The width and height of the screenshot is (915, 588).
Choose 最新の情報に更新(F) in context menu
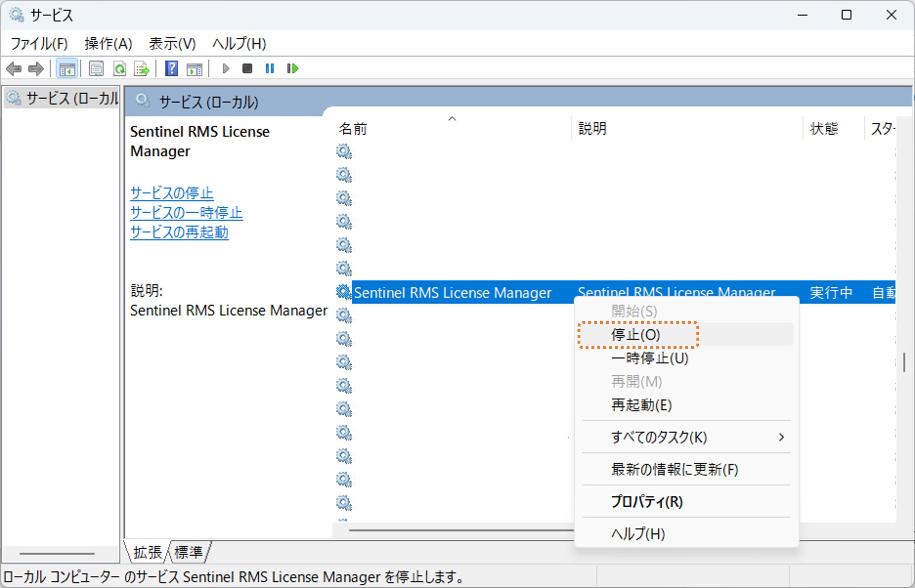pos(687,469)
